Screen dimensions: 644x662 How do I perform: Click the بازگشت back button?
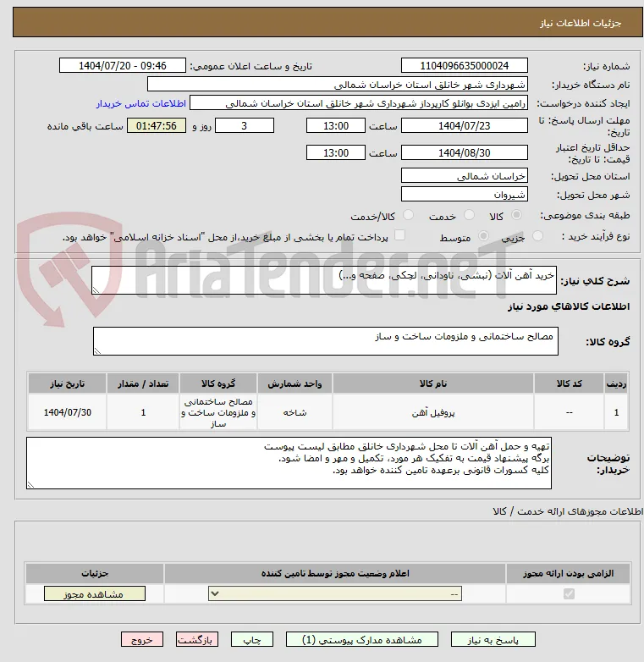(196, 640)
